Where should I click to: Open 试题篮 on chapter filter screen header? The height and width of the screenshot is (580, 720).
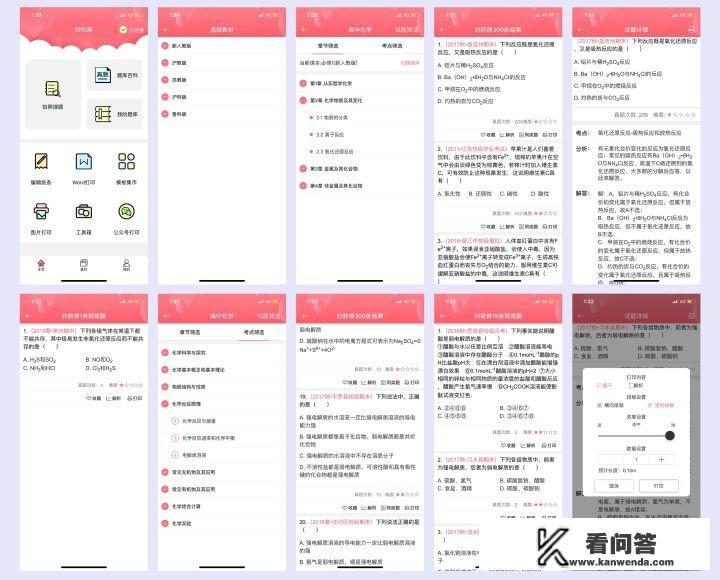coord(407,29)
